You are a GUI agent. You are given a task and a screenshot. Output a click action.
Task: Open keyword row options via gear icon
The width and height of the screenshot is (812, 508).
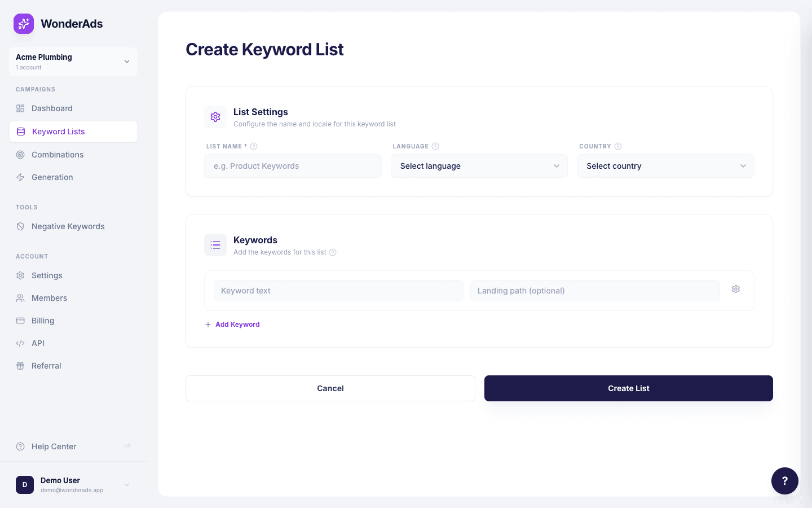[735, 288]
